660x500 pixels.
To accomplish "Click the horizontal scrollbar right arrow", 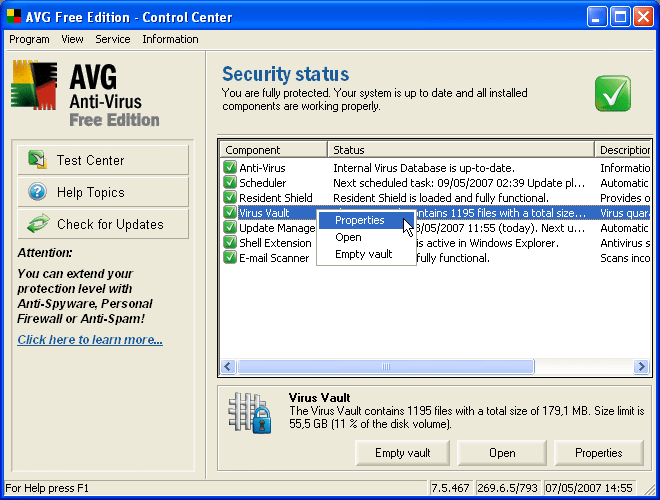I will coord(641,366).
